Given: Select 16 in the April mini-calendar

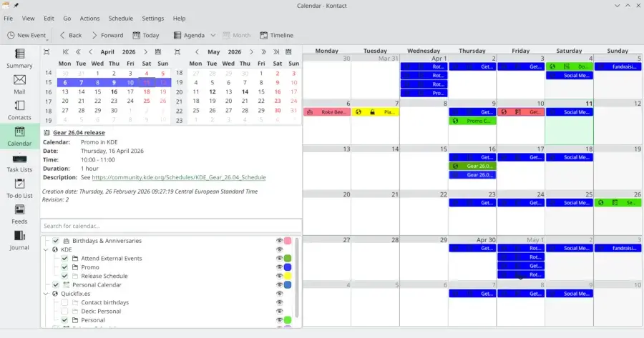Looking at the screenshot, I should (114, 92).
